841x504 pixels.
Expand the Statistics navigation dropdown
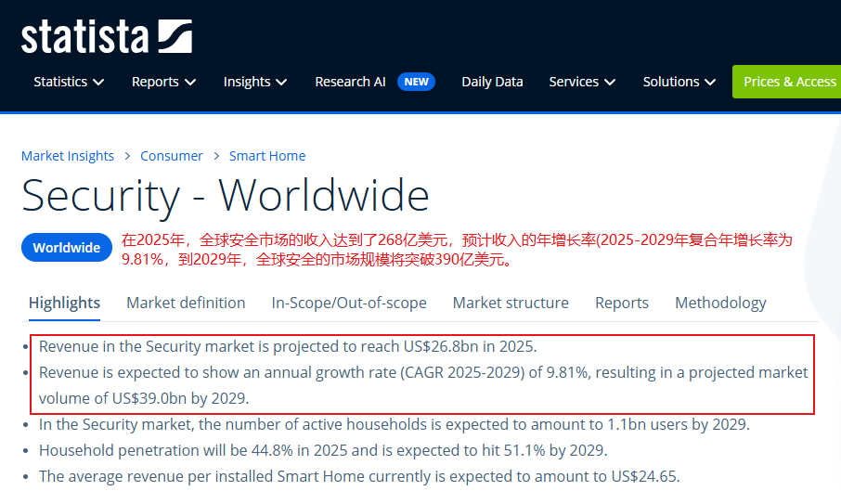pyautogui.click(x=69, y=82)
